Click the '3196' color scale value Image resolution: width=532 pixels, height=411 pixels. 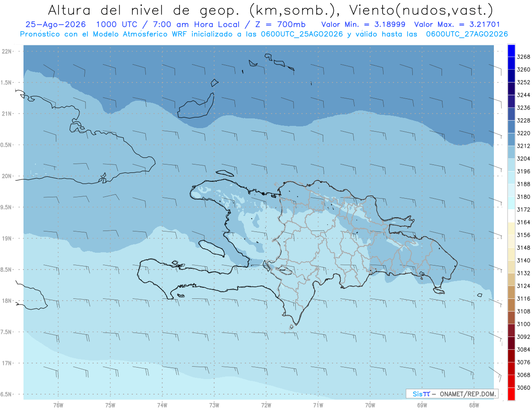tap(523, 171)
